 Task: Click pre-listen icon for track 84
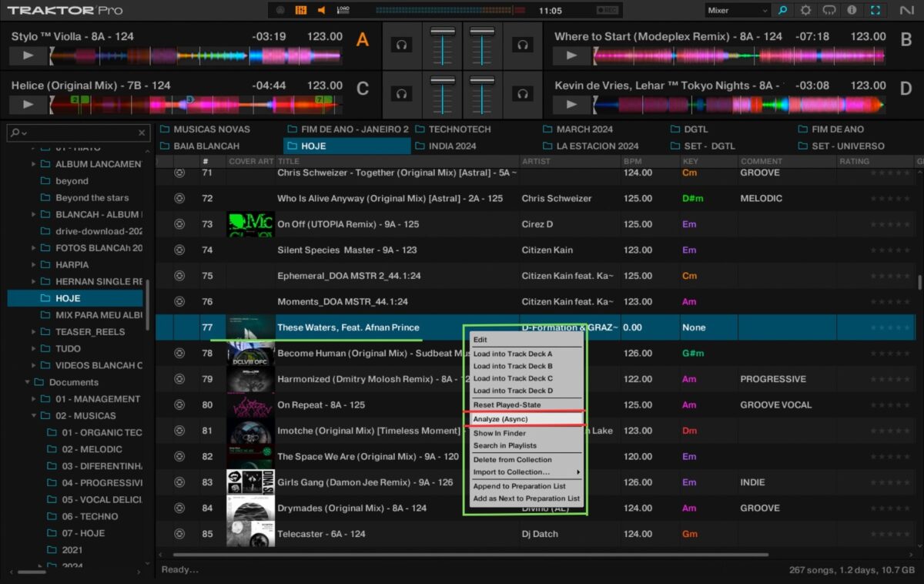[179, 508]
